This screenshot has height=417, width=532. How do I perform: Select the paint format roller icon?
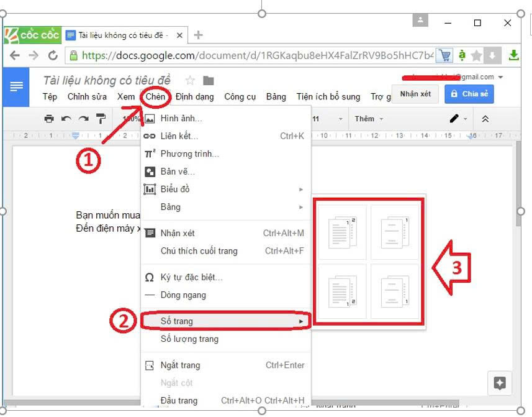[101, 119]
